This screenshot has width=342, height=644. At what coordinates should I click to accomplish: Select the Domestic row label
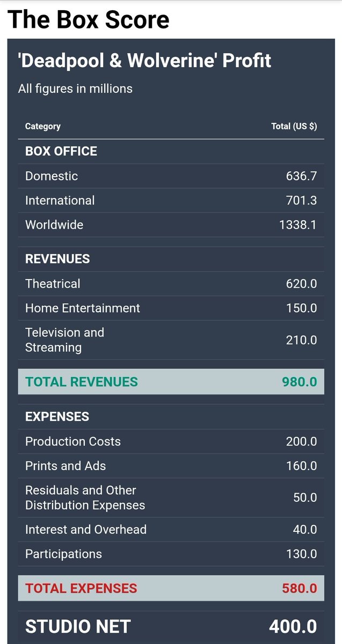52,176
